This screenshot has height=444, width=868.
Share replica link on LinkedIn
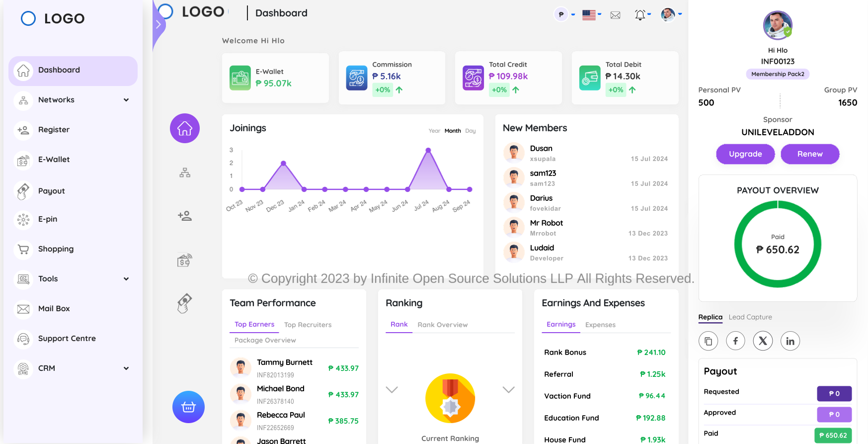[790, 341]
